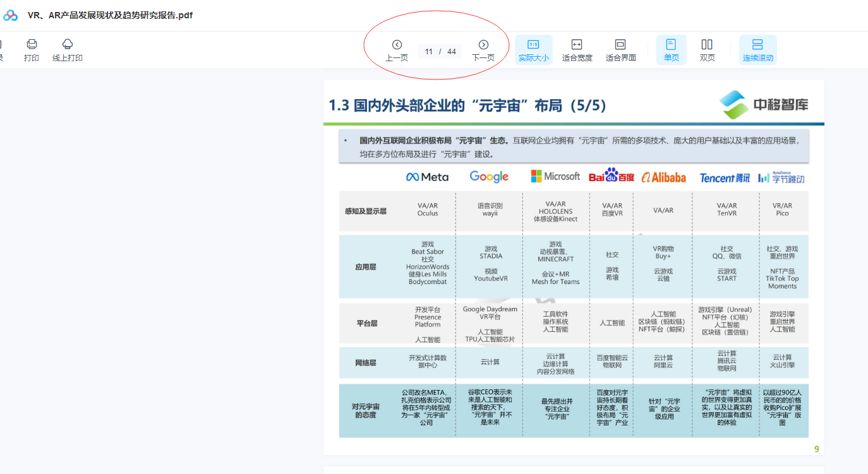Advance to next page with 下一页
Screen dimensions: 868x474
(483, 50)
